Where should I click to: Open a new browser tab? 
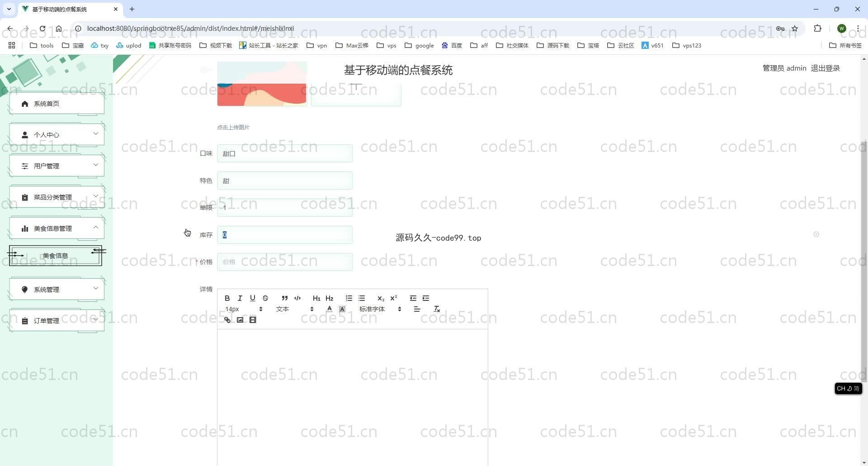(132, 9)
